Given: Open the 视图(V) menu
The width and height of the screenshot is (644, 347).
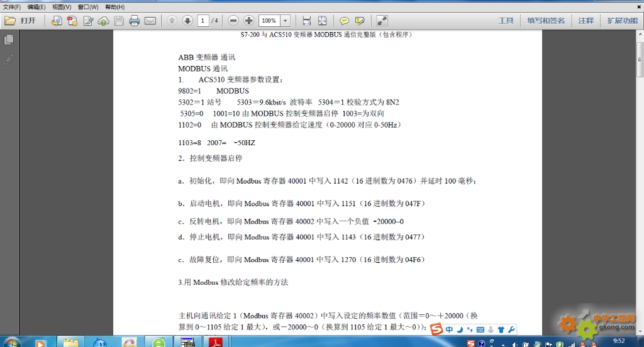Looking at the screenshot, I should (62, 7).
